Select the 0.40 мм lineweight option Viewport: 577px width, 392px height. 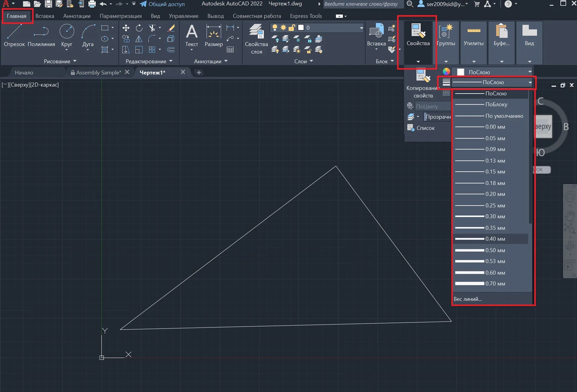490,239
